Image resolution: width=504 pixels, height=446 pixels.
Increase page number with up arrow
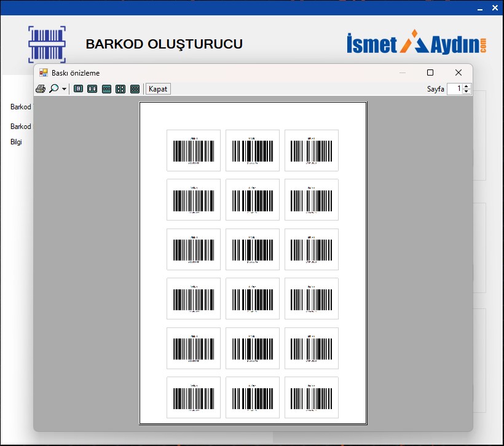click(467, 87)
